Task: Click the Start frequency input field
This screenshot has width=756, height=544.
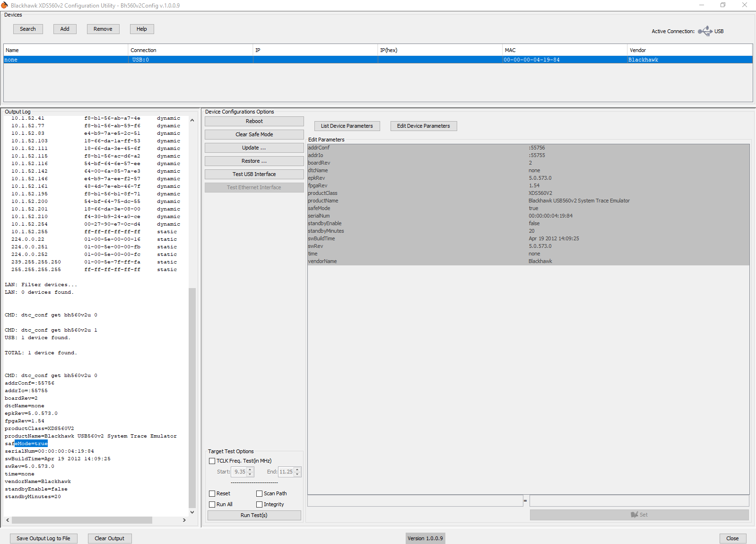Action: tap(240, 472)
